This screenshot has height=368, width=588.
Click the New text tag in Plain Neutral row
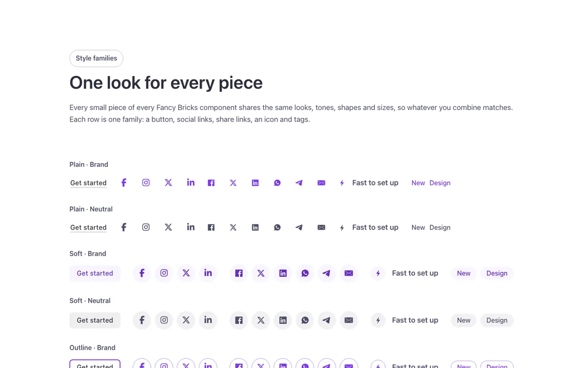pyautogui.click(x=418, y=227)
